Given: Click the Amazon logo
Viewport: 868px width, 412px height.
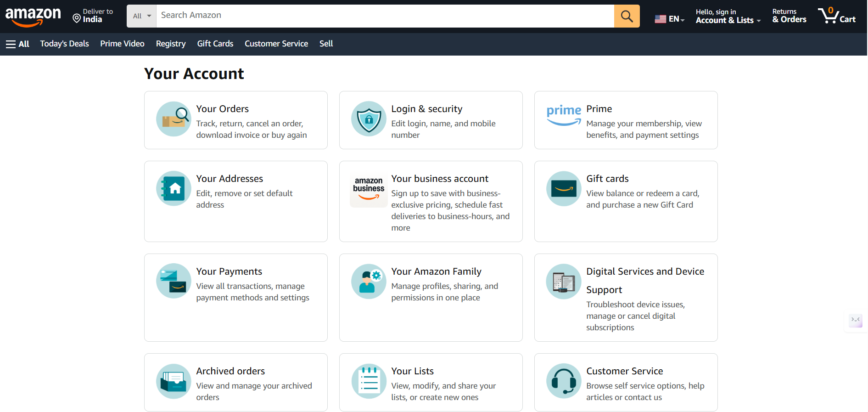Looking at the screenshot, I should click(x=33, y=17).
